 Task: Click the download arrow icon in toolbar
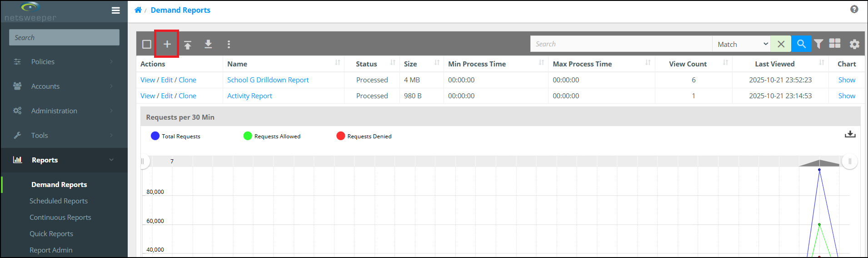click(x=208, y=44)
